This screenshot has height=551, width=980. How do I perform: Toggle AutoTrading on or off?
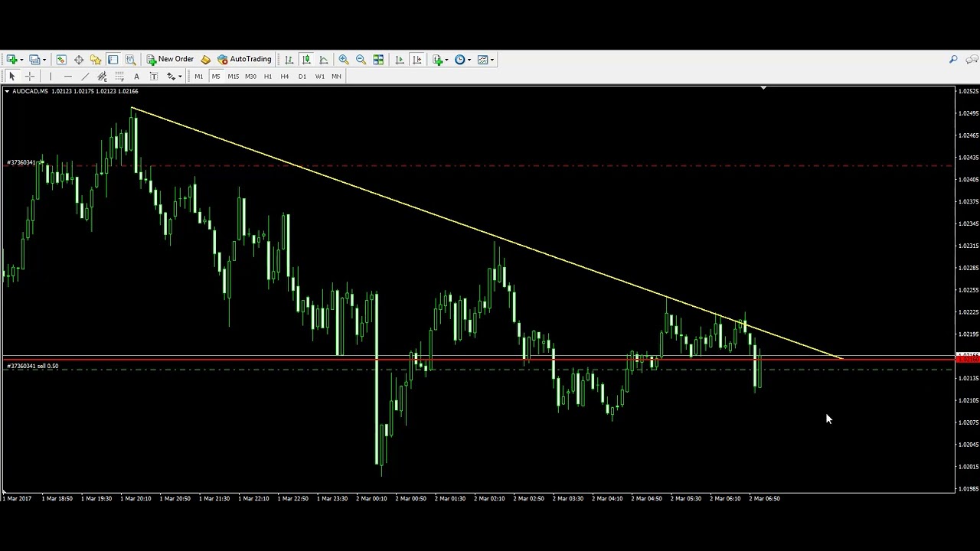(244, 59)
